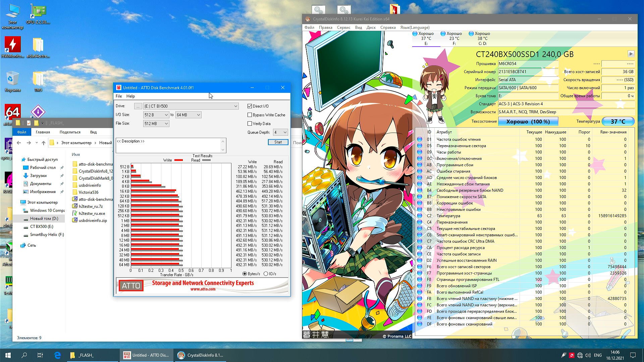
Task: Open Help menu in ATTO
Action: click(x=130, y=96)
